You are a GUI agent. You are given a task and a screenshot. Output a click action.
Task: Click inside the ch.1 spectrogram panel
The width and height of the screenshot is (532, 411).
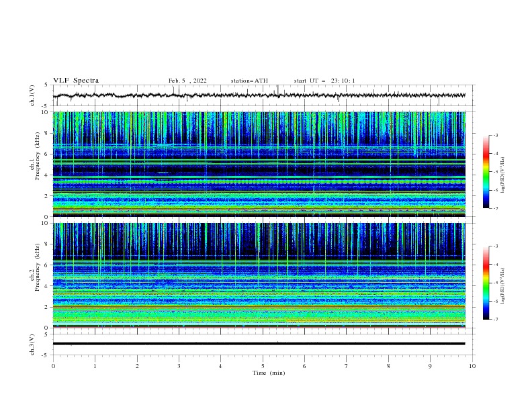tap(259, 164)
